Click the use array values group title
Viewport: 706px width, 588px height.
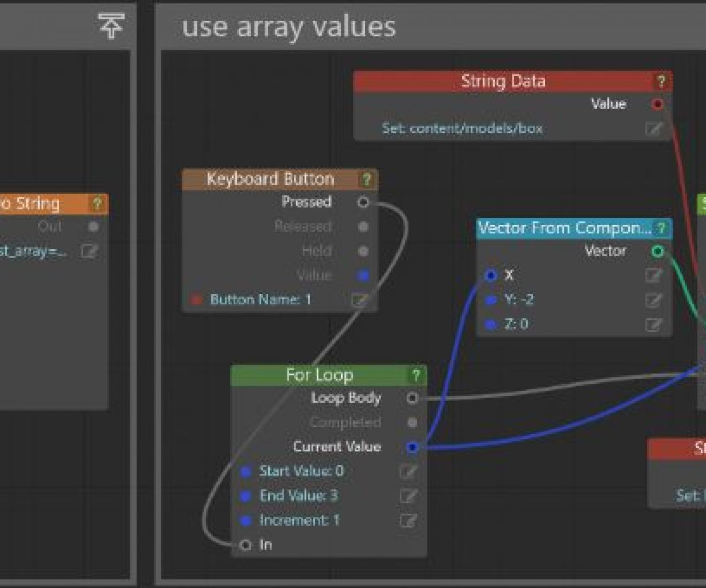(289, 27)
